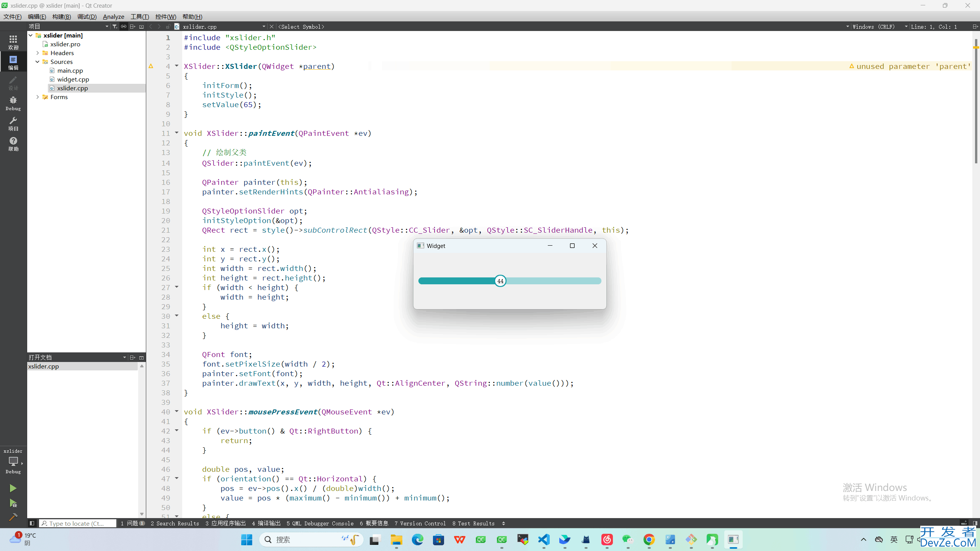Click the slider handle showing 44 in Widget
This screenshot has width=980, height=551.
(500, 281)
